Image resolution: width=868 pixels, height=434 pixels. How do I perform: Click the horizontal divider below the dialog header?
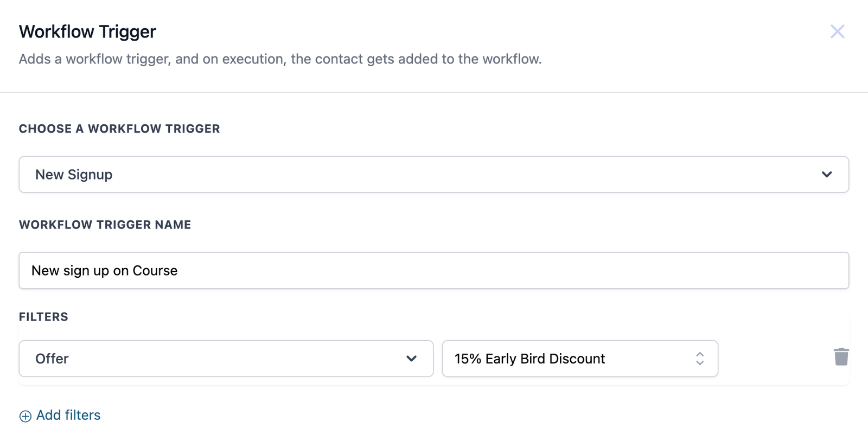434,93
